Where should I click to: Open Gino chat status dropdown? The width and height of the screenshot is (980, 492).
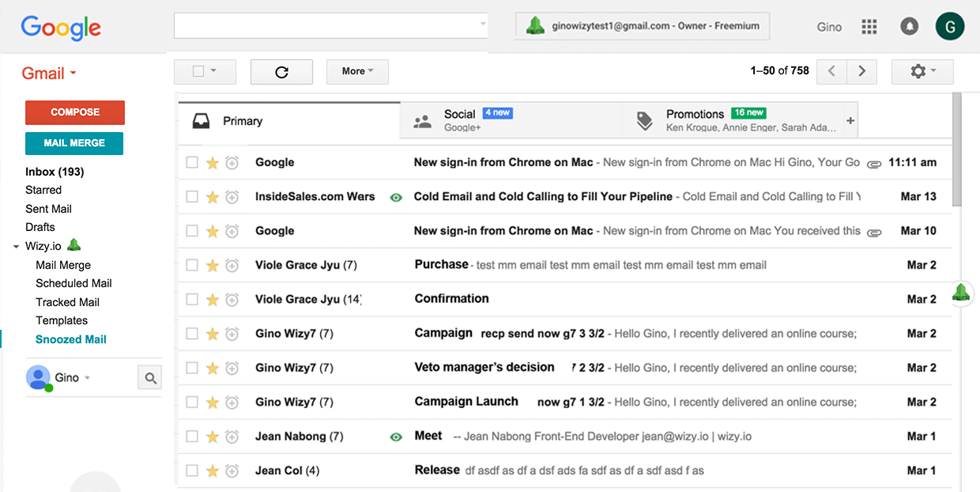(87, 378)
